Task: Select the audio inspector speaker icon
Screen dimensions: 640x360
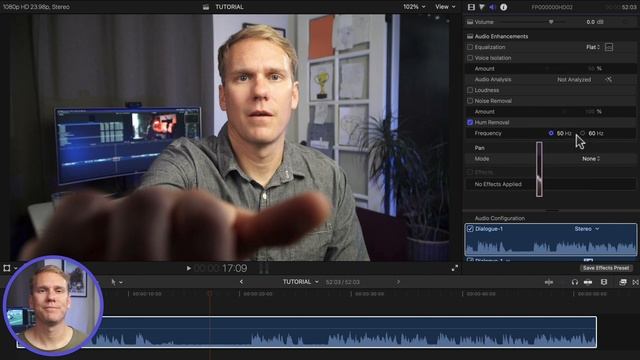Action: click(492, 7)
